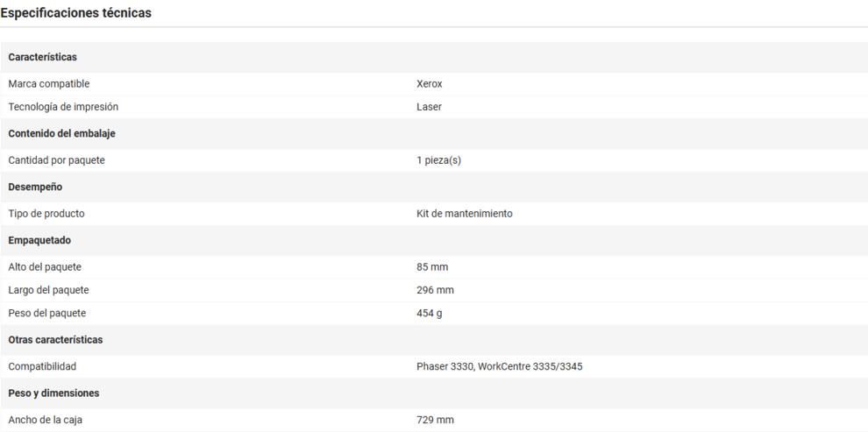
Task: Click the "Especificaciones técnicas" heading
Action: pyautogui.click(x=75, y=13)
